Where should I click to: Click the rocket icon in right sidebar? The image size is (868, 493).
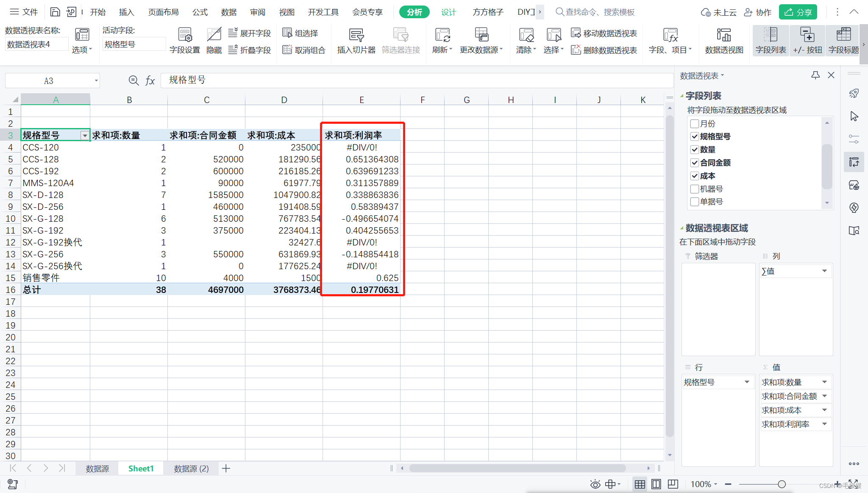pyautogui.click(x=854, y=93)
